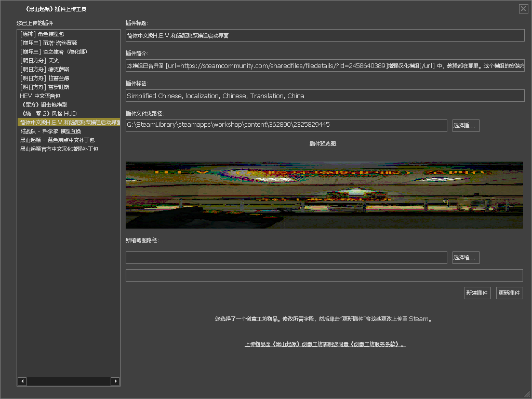532x399 pixels.
Task: Select the [原神] 角色模型包 item
Action: pos(69,34)
